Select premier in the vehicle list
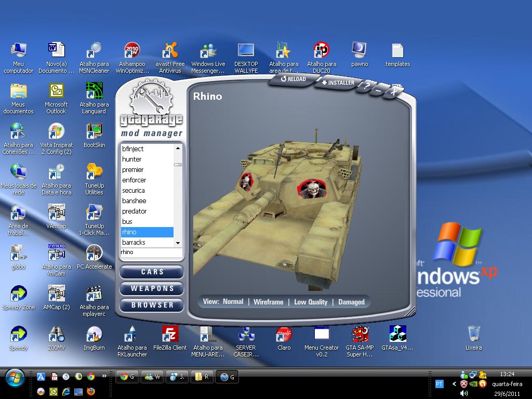 click(x=147, y=170)
